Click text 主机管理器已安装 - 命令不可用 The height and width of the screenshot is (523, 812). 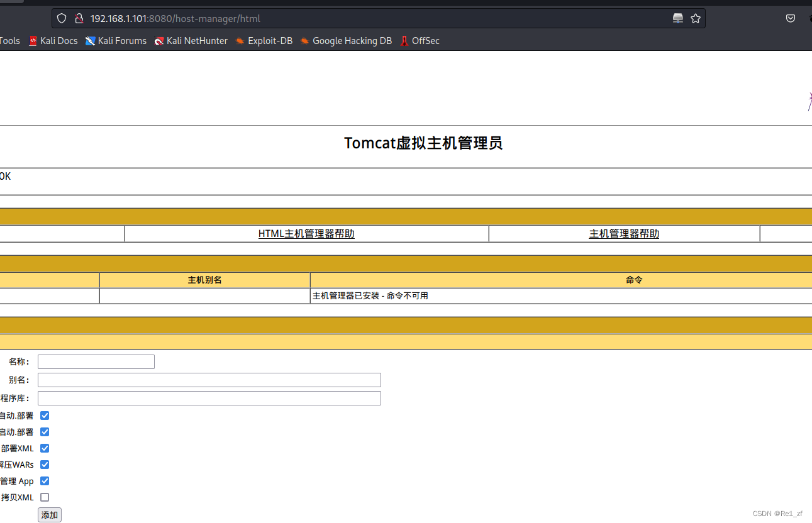[x=370, y=295]
